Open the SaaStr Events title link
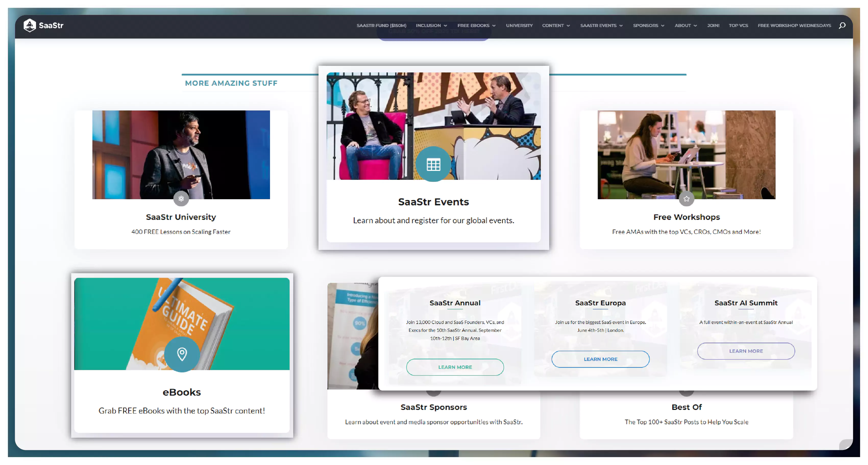 pyautogui.click(x=433, y=202)
